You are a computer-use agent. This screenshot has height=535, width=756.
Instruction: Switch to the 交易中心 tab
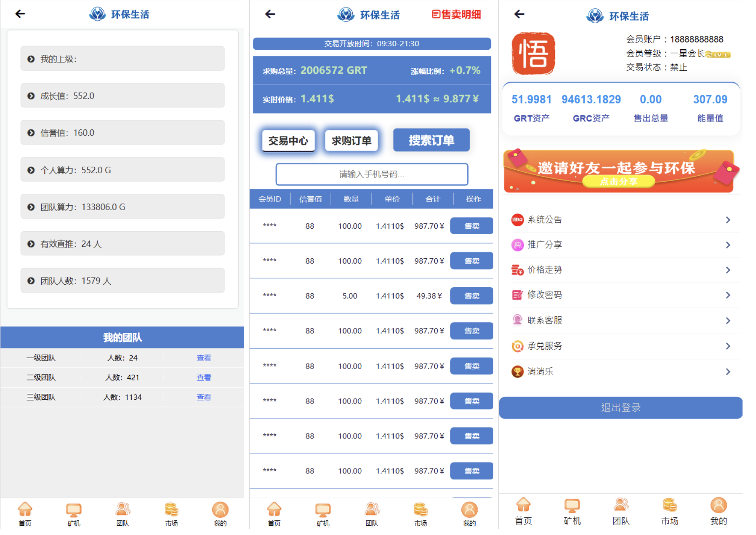coord(288,141)
